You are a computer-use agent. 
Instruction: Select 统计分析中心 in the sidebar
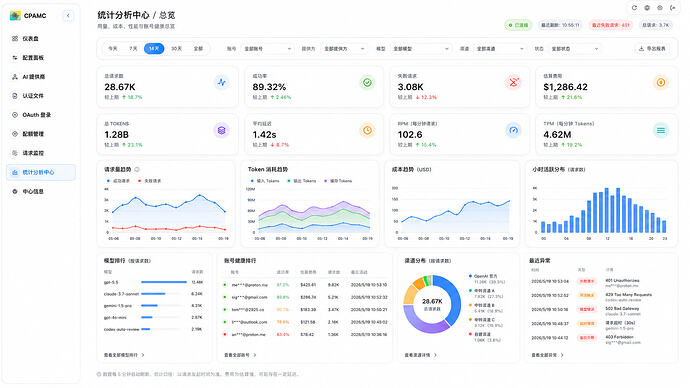(x=40, y=172)
